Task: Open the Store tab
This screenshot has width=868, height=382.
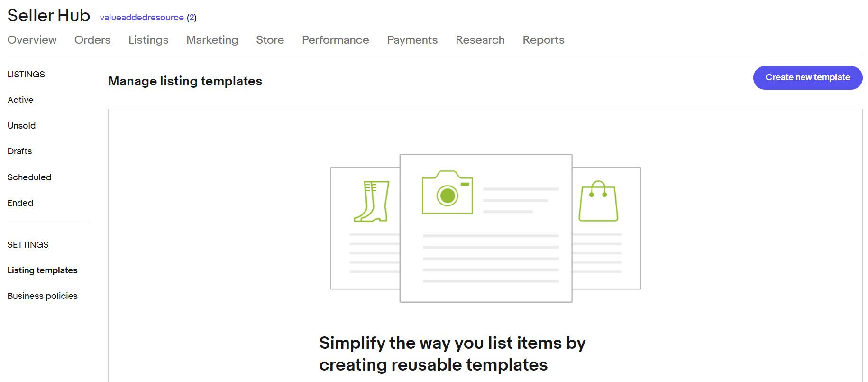Action: (270, 40)
